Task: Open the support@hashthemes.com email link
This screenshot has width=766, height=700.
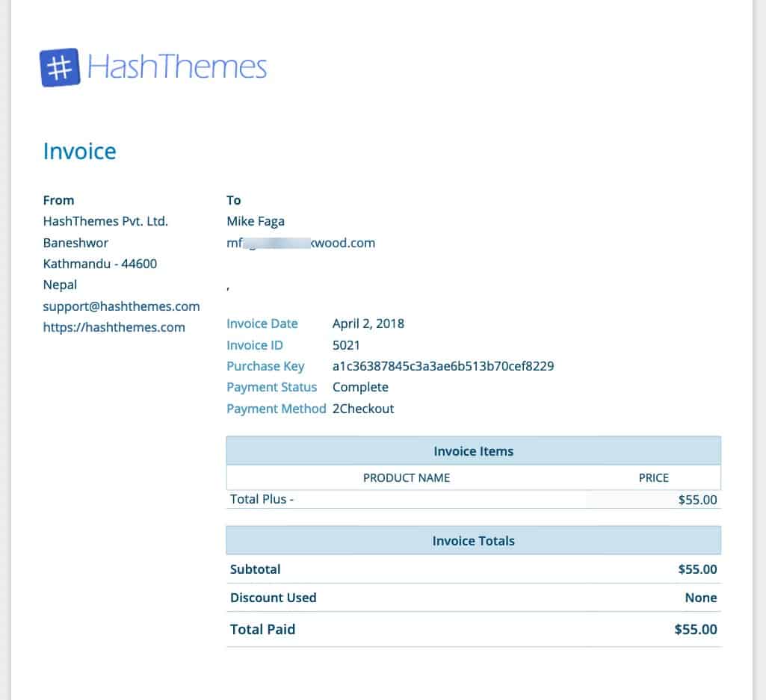Action: click(121, 306)
